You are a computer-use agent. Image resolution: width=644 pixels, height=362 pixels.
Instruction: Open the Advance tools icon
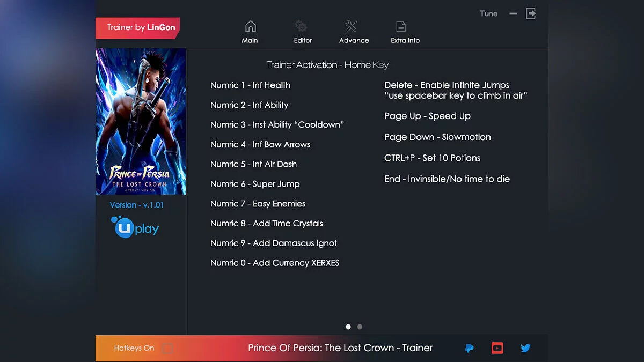pos(351,26)
